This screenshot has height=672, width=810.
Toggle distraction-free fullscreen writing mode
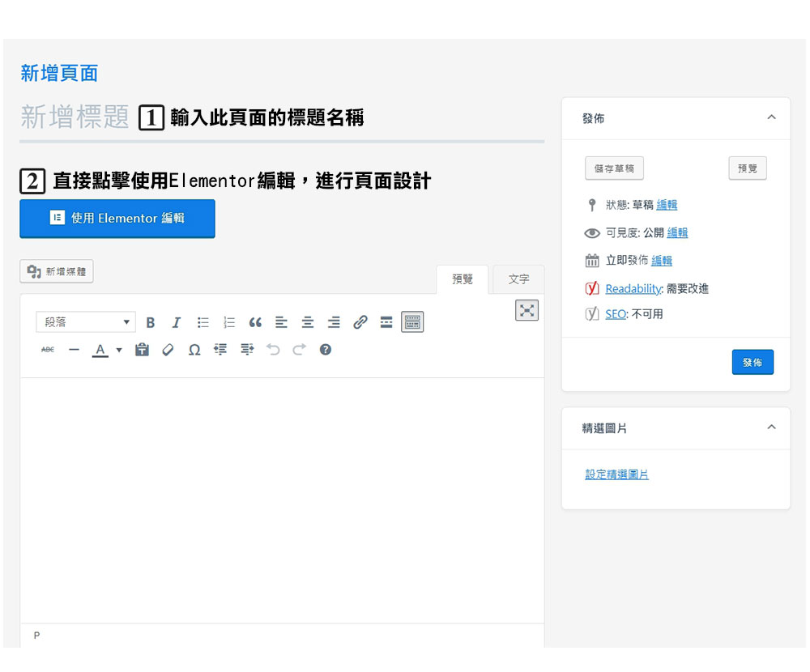click(526, 310)
